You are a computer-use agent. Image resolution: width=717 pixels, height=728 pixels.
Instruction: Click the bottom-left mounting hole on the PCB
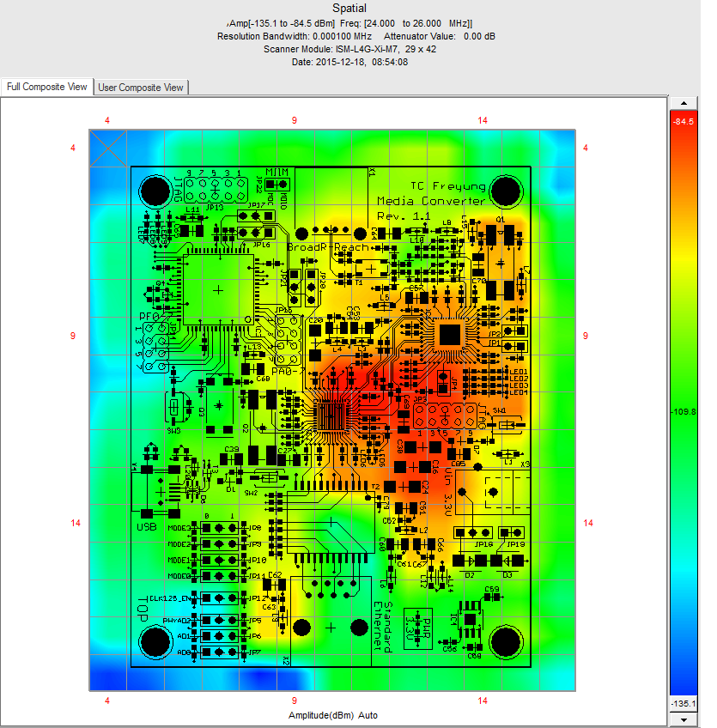156,640
